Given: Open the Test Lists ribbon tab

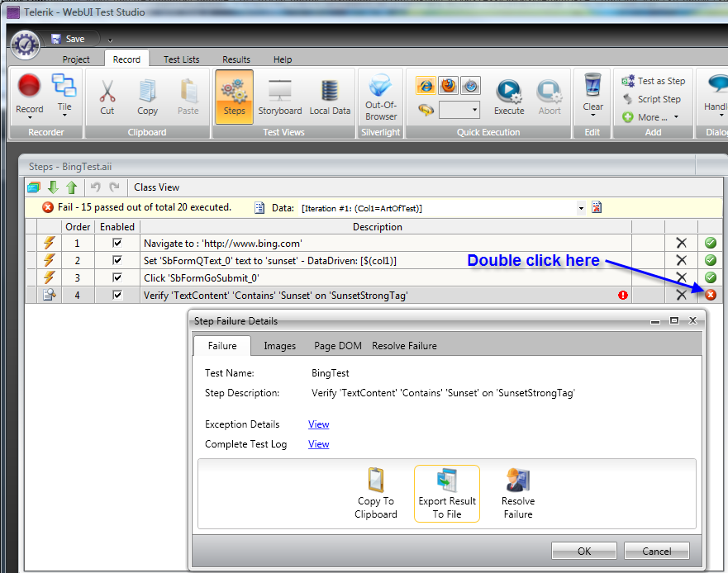Looking at the screenshot, I should tap(182, 59).
